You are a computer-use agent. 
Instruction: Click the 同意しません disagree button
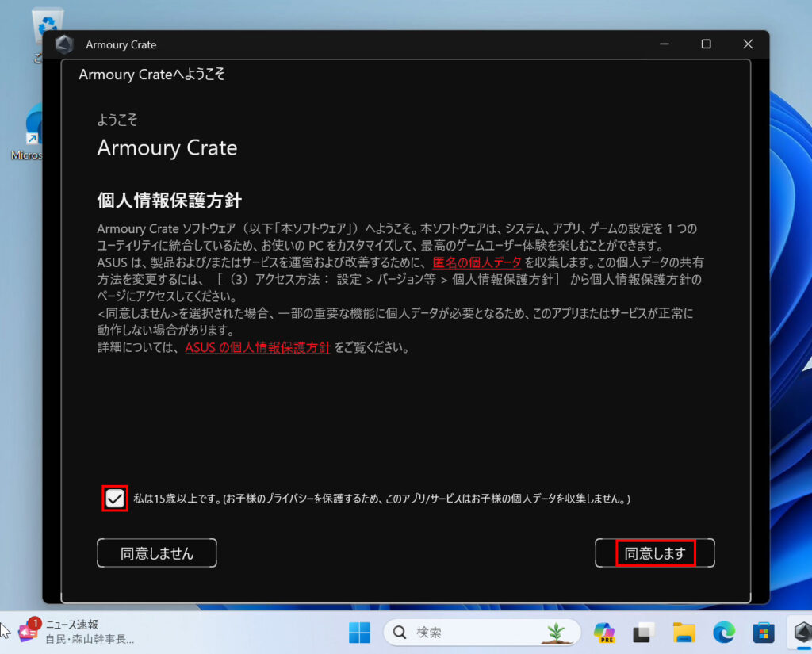pyautogui.click(x=156, y=553)
